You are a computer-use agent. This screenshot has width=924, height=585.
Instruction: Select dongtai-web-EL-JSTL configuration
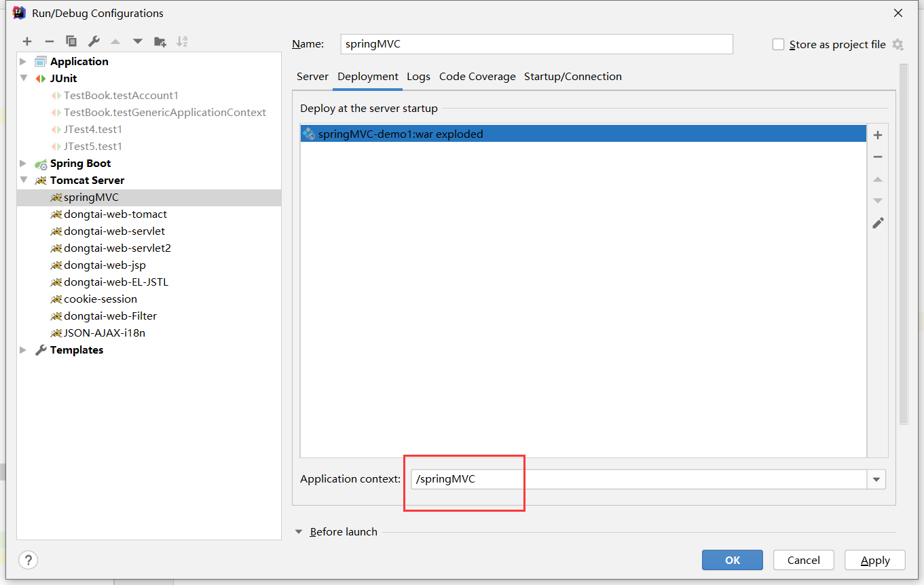pyautogui.click(x=116, y=282)
